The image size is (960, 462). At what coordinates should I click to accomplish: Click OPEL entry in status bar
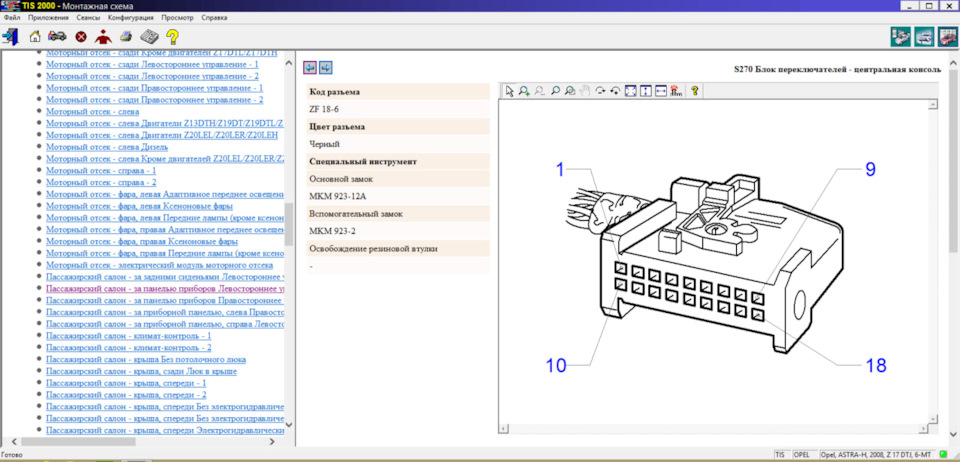(x=801, y=455)
